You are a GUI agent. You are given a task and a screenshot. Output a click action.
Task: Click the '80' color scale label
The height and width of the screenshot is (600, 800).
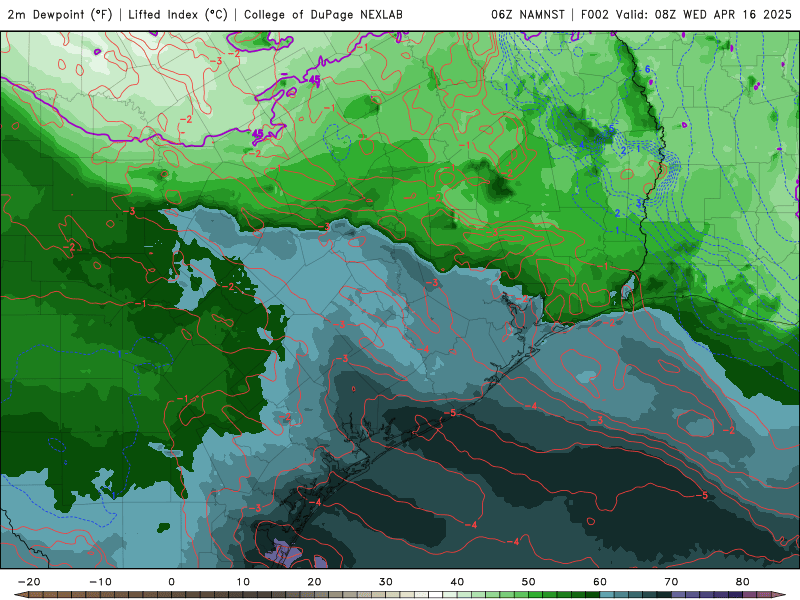[743, 582]
